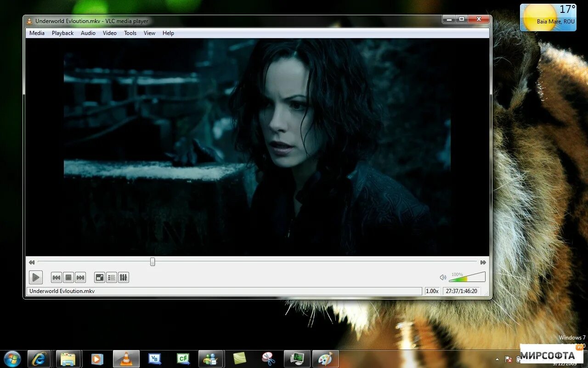The width and height of the screenshot is (588, 368).
Task: Open the Video menu
Action: click(110, 33)
